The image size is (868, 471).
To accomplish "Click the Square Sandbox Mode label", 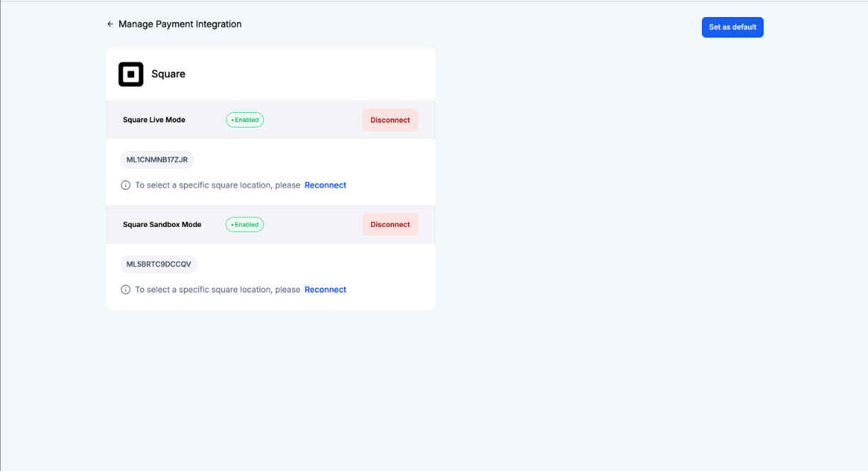I will click(x=162, y=224).
